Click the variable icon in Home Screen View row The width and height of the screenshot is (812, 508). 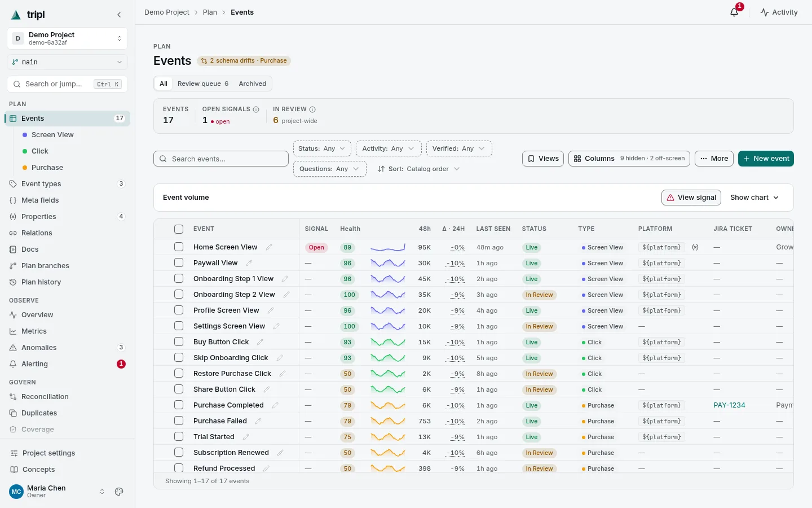click(x=695, y=247)
